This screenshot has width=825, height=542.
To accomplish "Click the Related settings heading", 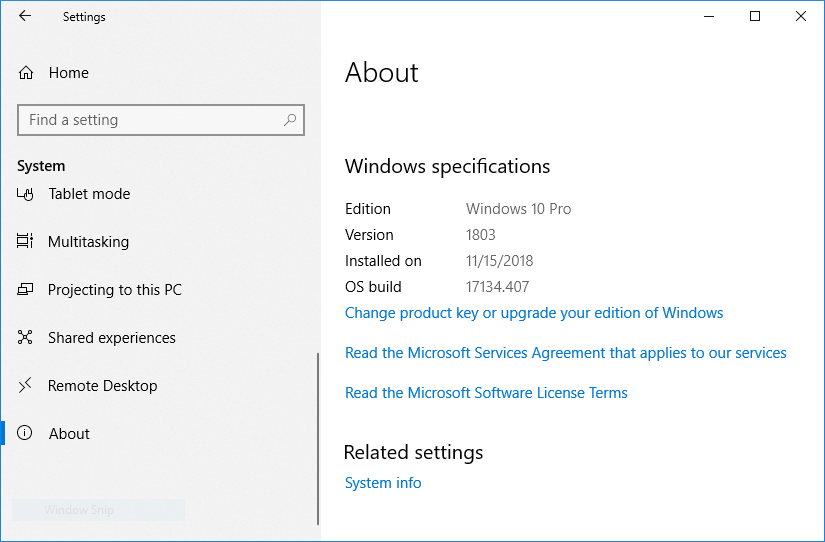I will [x=414, y=452].
